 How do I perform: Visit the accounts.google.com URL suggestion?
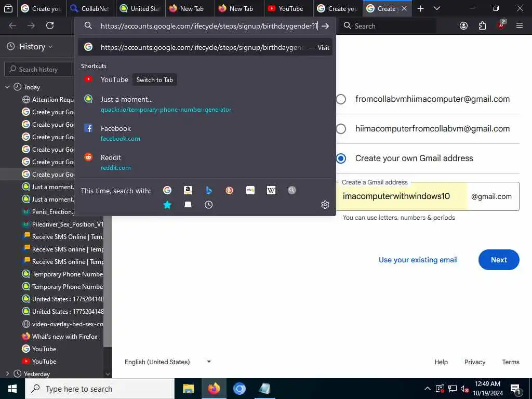click(x=205, y=47)
